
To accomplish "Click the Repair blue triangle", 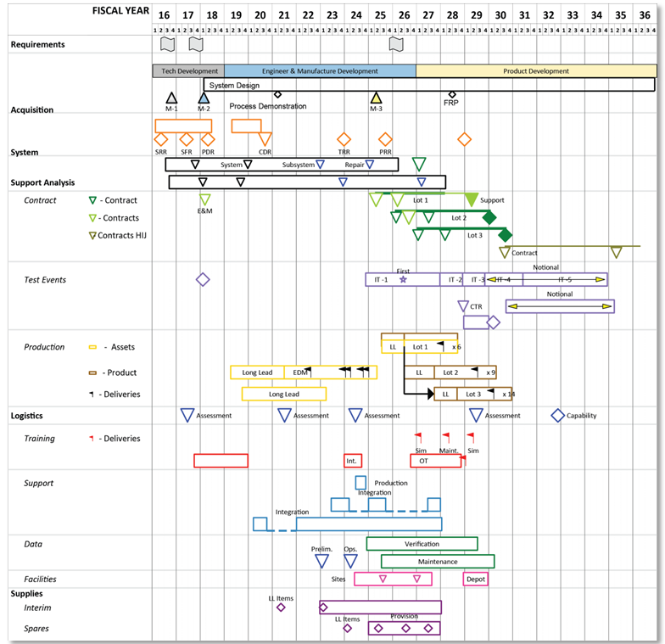I will click(x=370, y=165).
